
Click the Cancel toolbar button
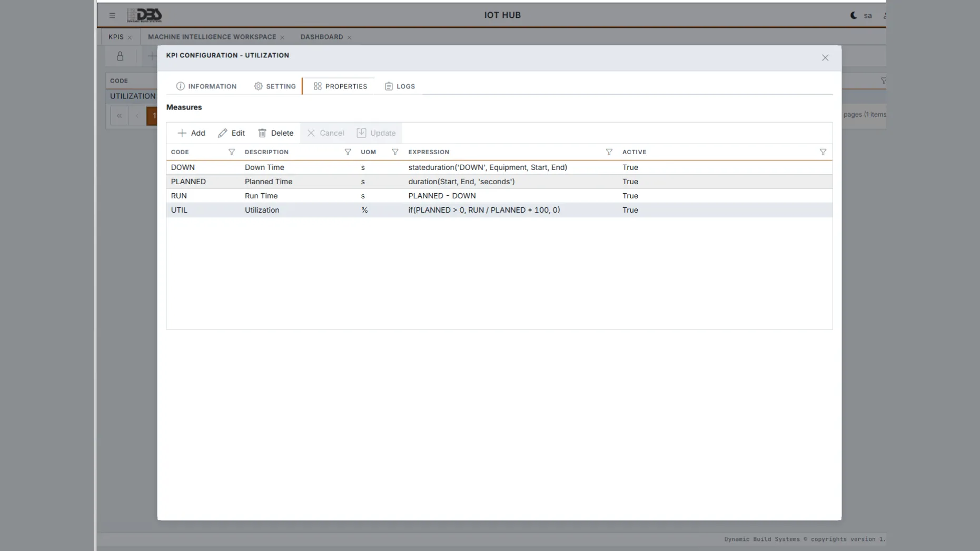[x=325, y=133]
